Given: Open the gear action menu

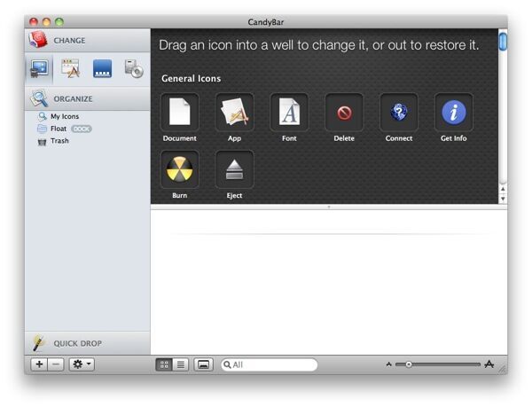Looking at the screenshot, I should pos(82,364).
